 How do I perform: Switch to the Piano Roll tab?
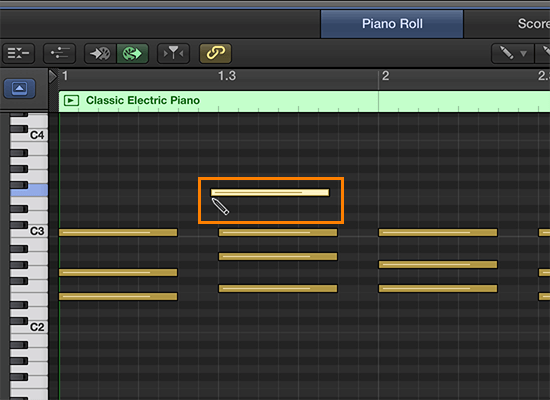tap(392, 24)
